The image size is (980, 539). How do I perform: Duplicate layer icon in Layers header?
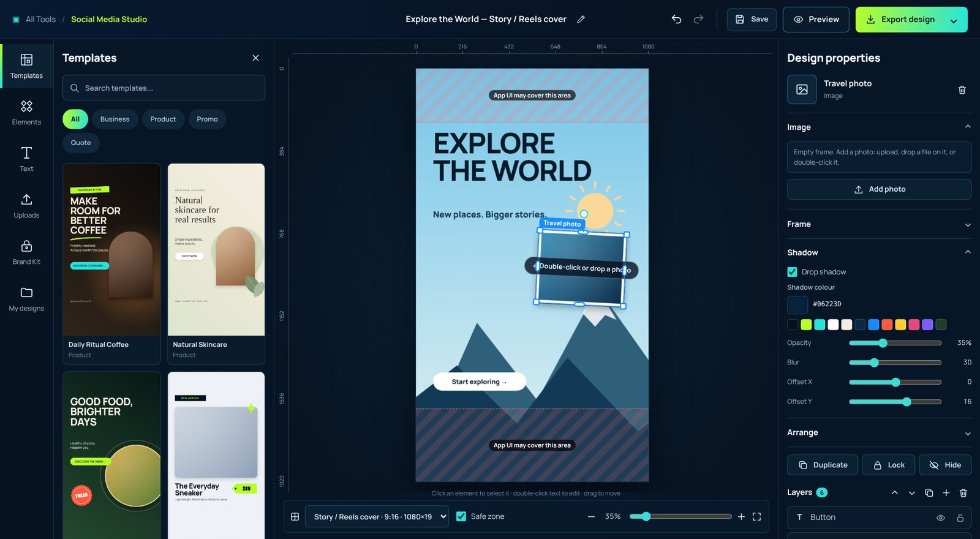tap(929, 493)
